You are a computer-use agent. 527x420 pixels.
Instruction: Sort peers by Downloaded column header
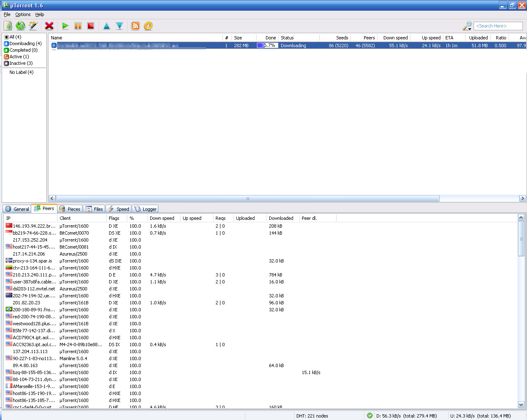pos(283,218)
